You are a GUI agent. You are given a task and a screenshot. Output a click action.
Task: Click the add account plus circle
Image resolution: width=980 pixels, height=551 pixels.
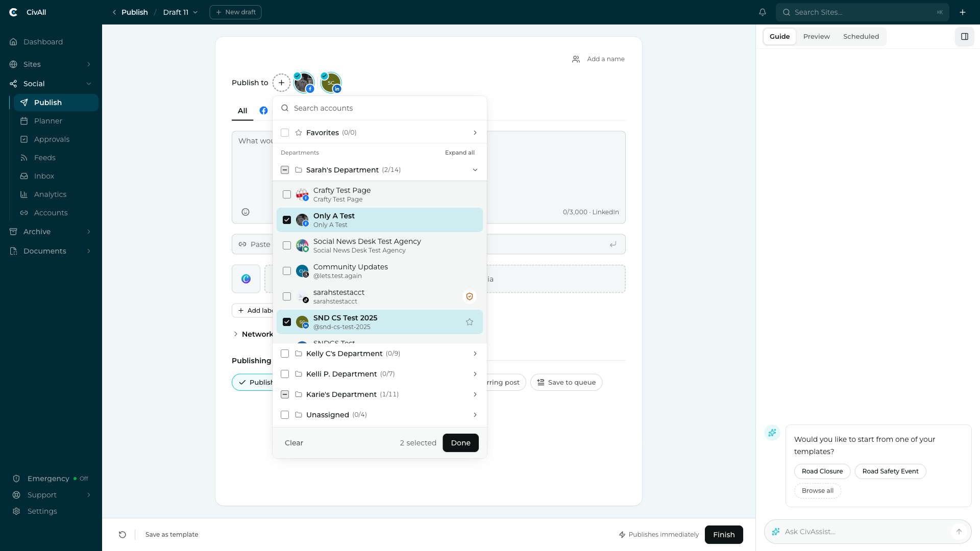pyautogui.click(x=281, y=83)
